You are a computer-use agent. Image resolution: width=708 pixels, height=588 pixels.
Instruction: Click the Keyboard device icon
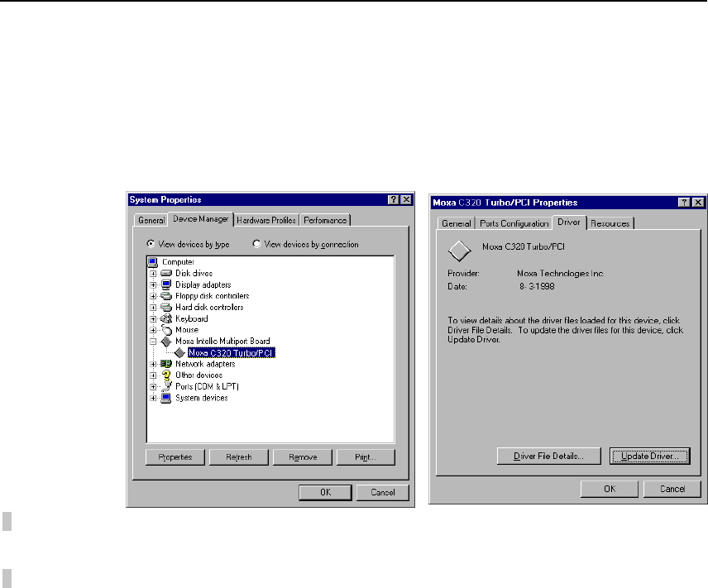(x=166, y=318)
